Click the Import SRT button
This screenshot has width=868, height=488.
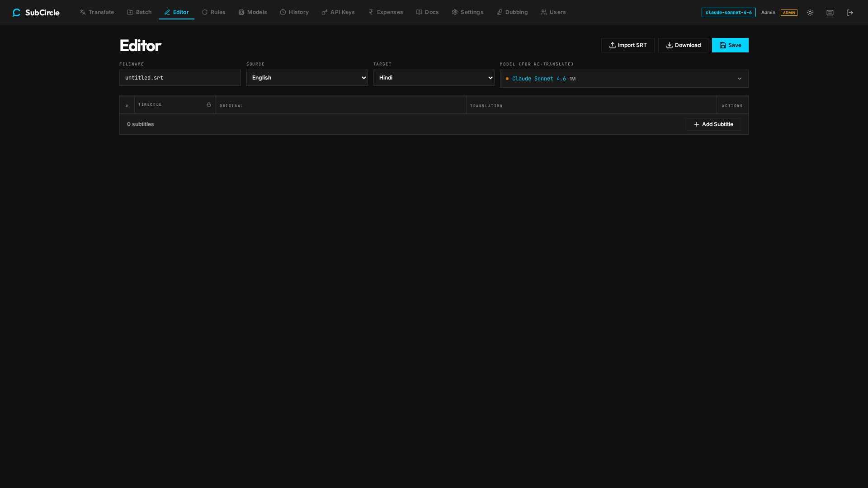(x=628, y=45)
